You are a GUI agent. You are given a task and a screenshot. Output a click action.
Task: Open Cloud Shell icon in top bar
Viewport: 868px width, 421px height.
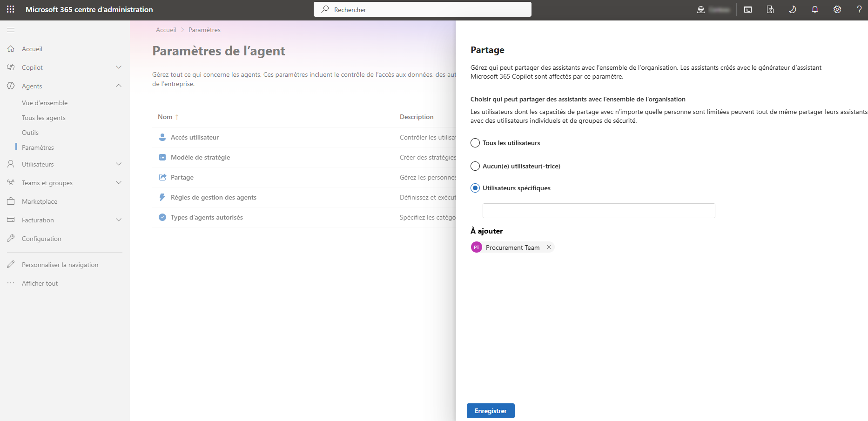pyautogui.click(x=748, y=9)
